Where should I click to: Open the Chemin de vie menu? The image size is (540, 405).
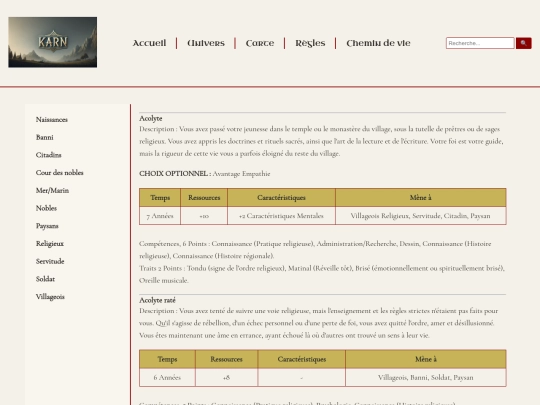pos(378,43)
